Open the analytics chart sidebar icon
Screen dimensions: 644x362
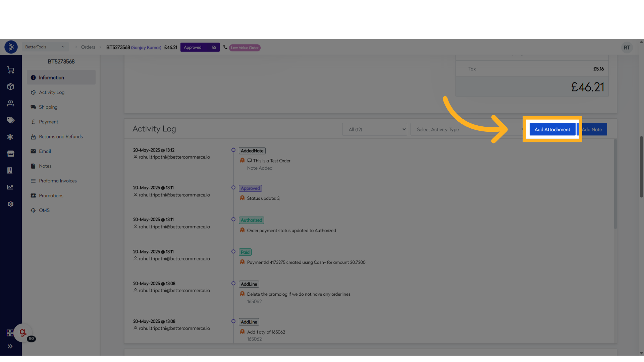10,187
